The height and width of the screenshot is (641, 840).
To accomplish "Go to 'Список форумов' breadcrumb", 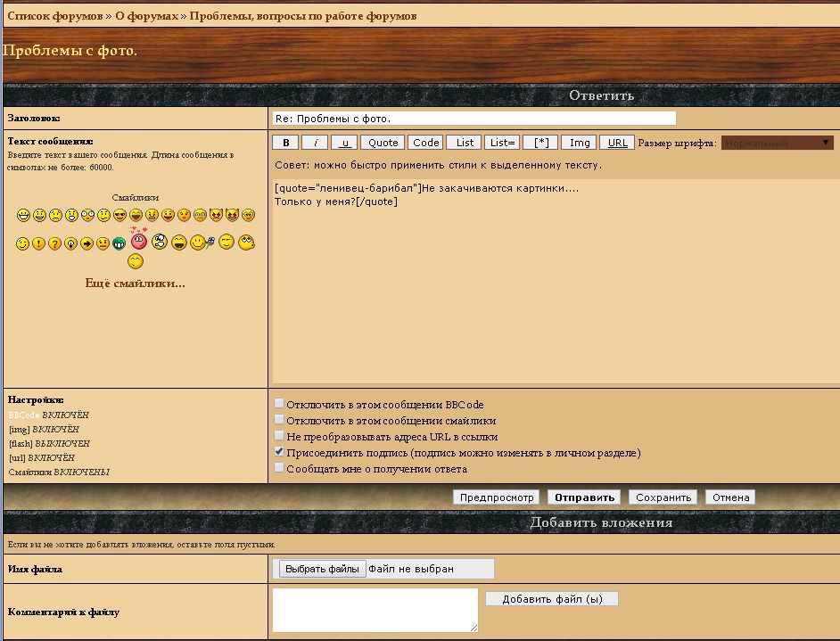I will [x=54, y=16].
